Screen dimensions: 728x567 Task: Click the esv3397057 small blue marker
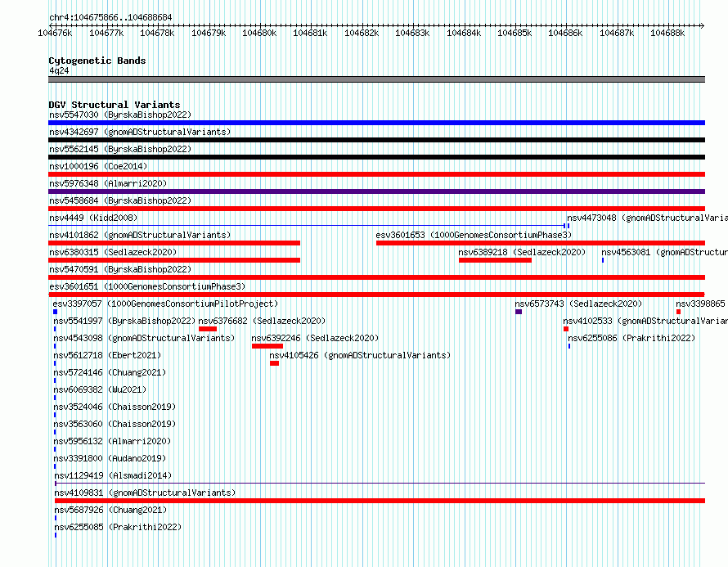tap(56, 312)
